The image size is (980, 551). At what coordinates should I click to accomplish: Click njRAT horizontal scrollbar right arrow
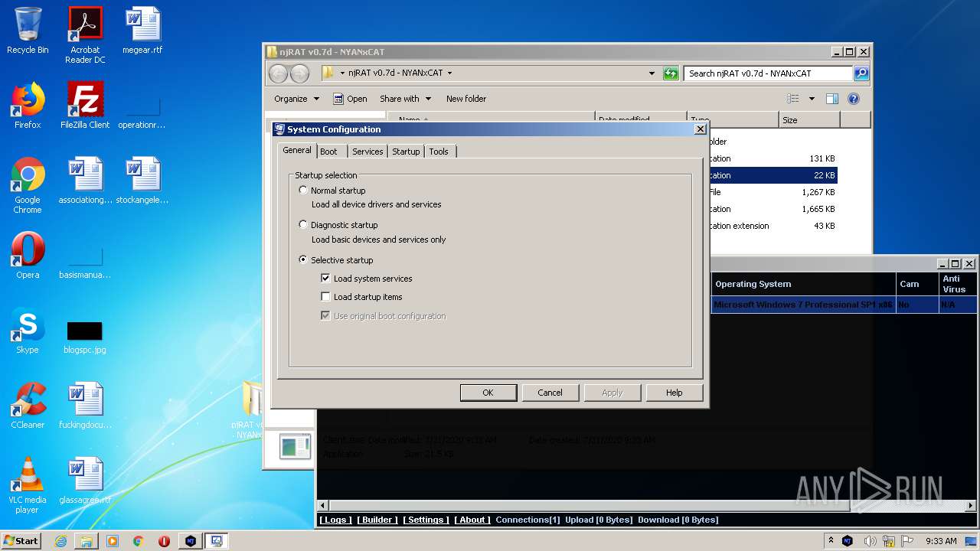pos(972,506)
